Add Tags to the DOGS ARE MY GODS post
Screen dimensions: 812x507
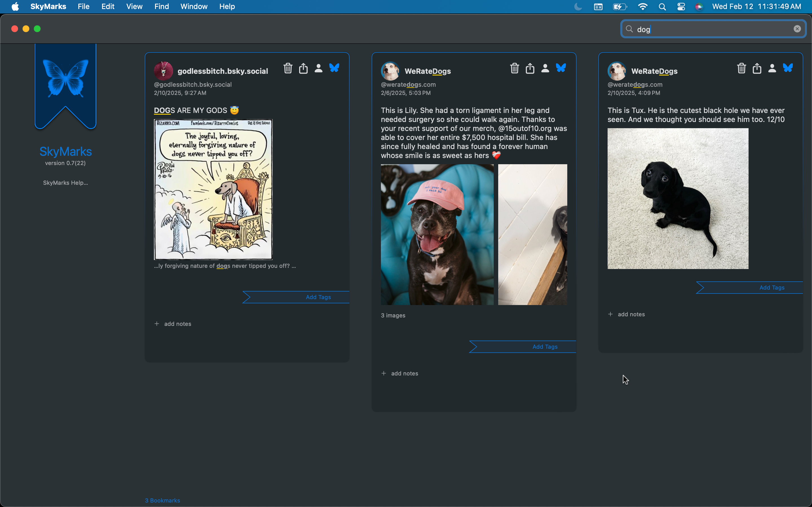click(318, 297)
